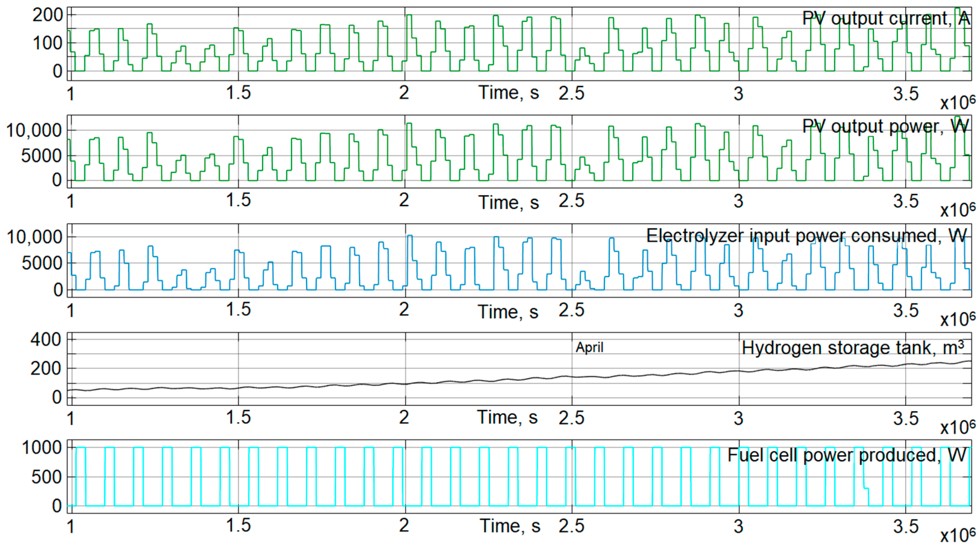
Task: Click the half-height step in fuel cell trace
Action: click(x=866, y=488)
